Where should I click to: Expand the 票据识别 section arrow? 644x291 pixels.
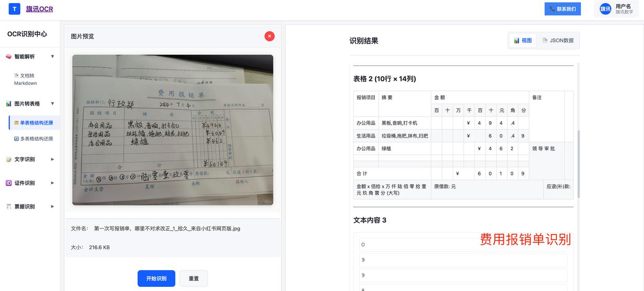pyautogui.click(x=52, y=207)
